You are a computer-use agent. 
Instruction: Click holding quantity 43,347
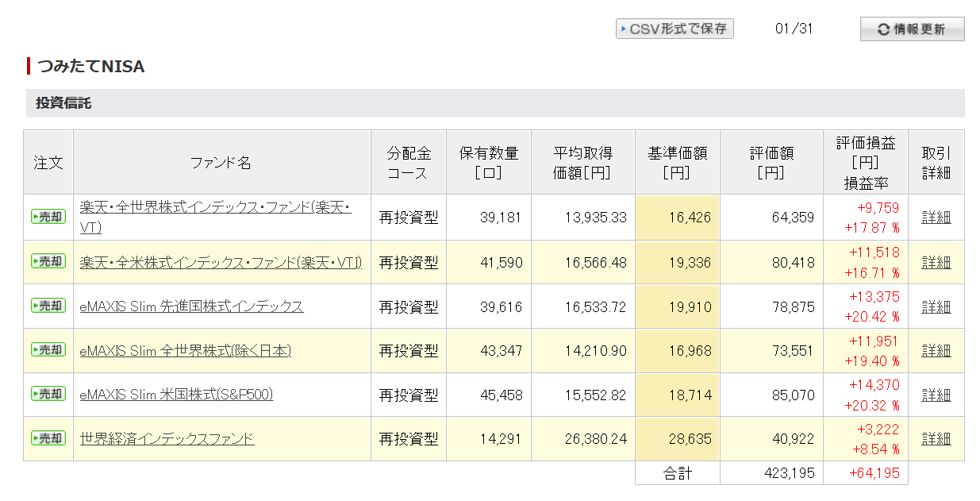501,350
